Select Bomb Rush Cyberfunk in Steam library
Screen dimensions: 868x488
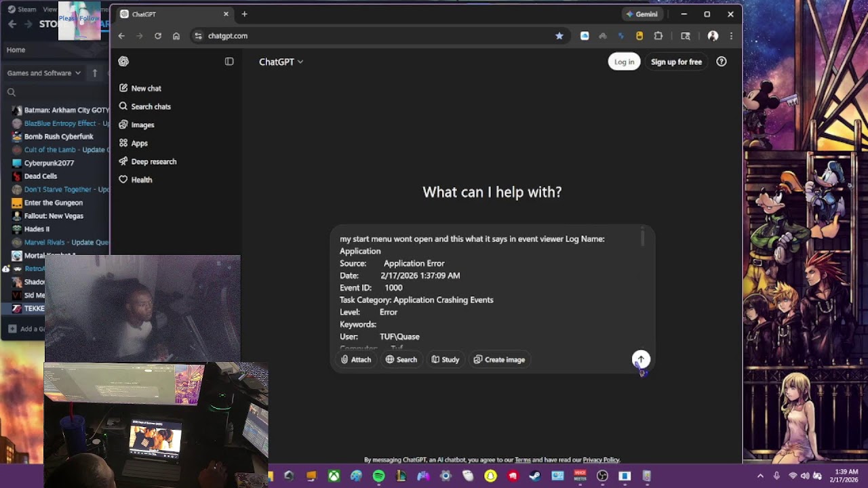pyautogui.click(x=54, y=136)
